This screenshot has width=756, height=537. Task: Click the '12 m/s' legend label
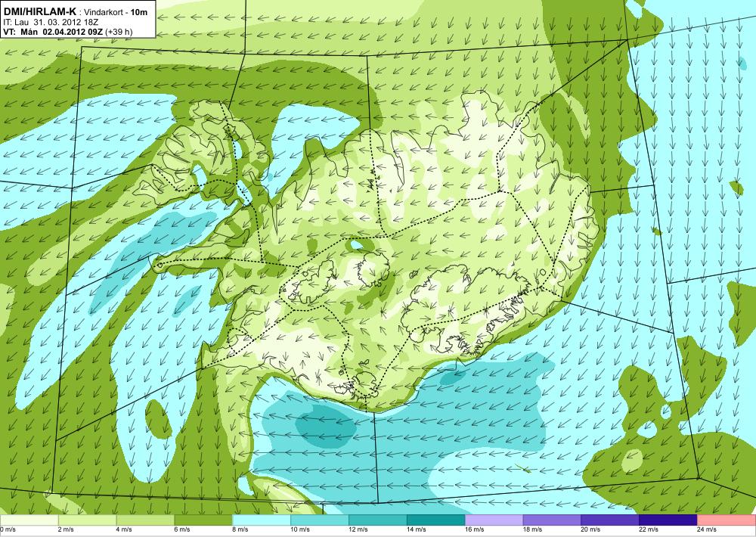(x=358, y=529)
